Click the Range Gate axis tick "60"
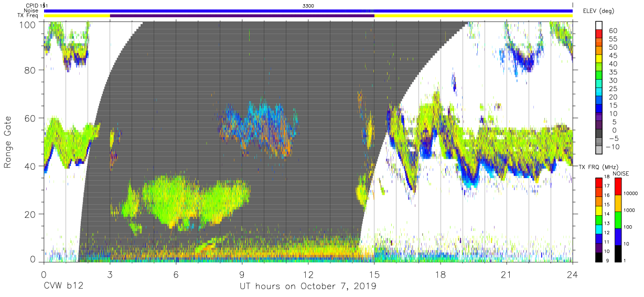644x297 pixels. pyautogui.click(x=30, y=118)
